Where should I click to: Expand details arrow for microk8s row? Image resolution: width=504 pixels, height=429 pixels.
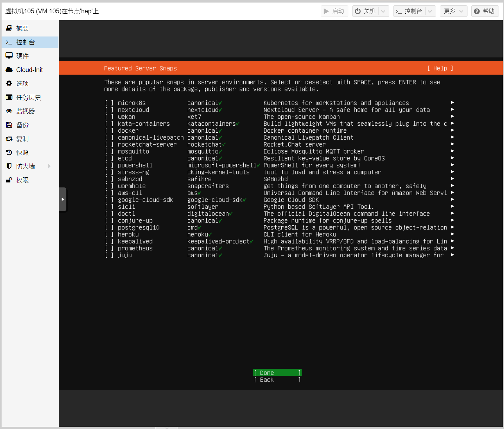tap(452, 102)
